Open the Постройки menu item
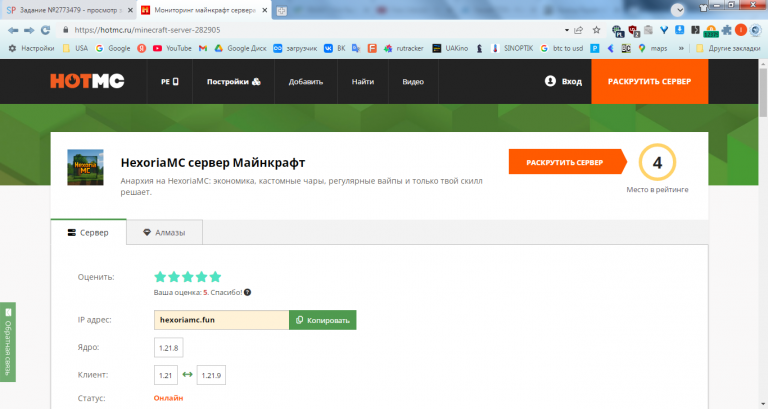The width and height of the screenshot is (768, 409). tap(234, 82)
